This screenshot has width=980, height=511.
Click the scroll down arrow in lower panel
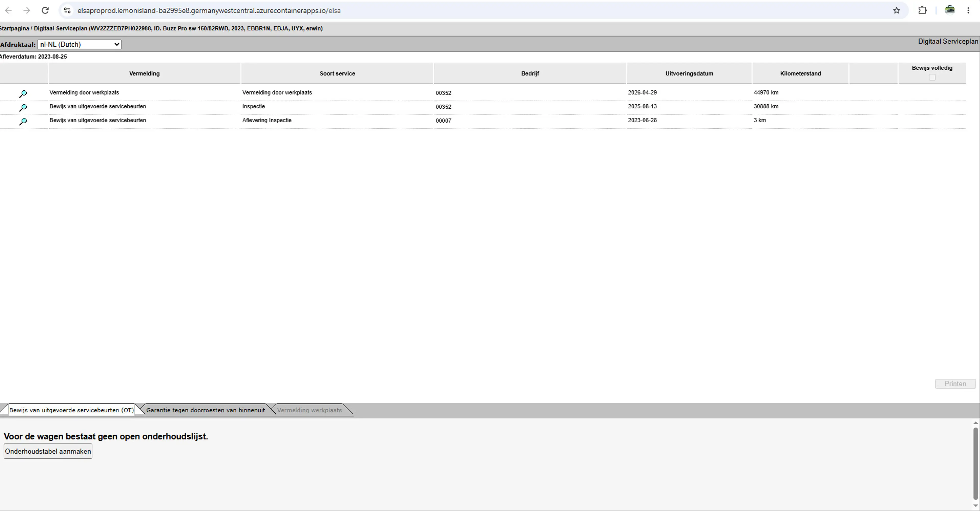975,506
